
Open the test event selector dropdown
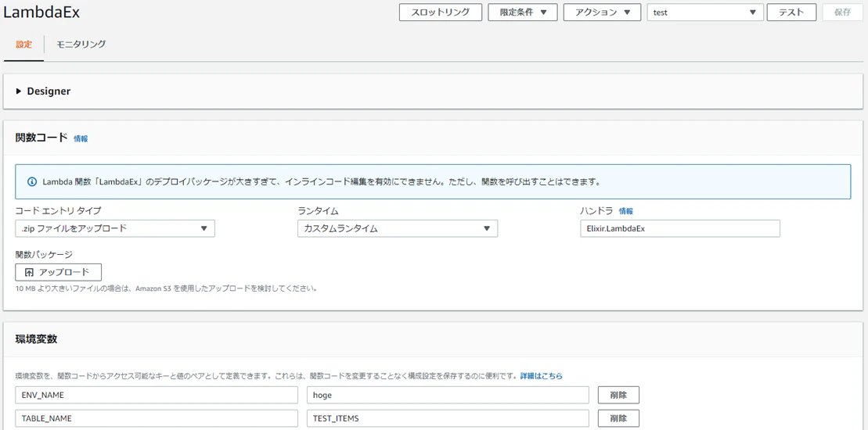(x=705, y=13)
